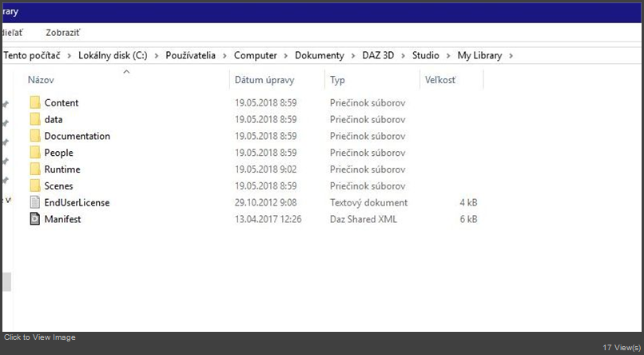Click the Runtime date 19.05.2018 9:02

266,170
